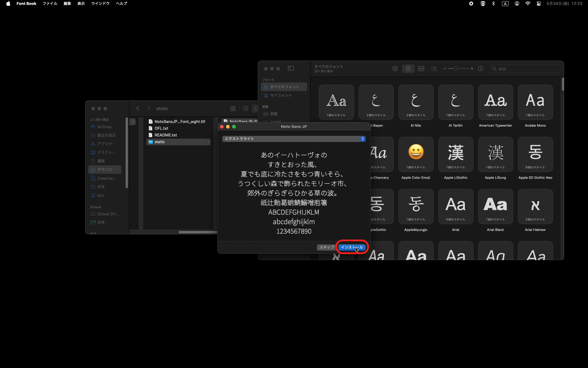Open the font info (i) icon
This screenshot has height=368, width=588.
point(481,69)
